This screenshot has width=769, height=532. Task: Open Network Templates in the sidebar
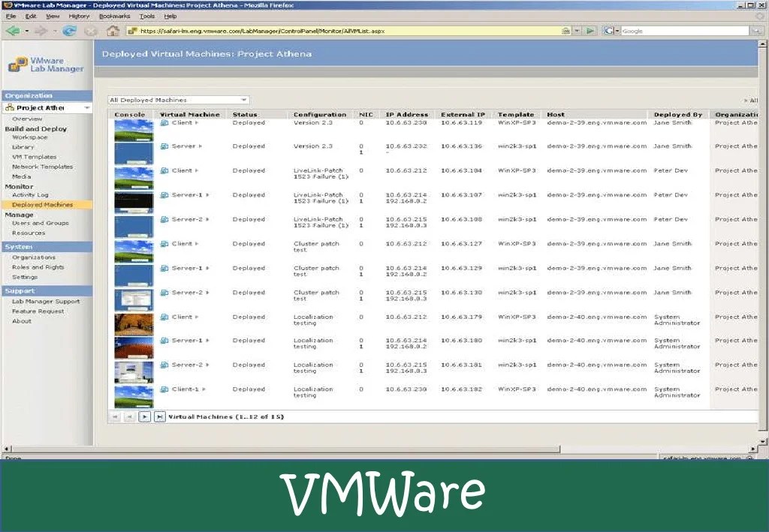pos(42,167)
